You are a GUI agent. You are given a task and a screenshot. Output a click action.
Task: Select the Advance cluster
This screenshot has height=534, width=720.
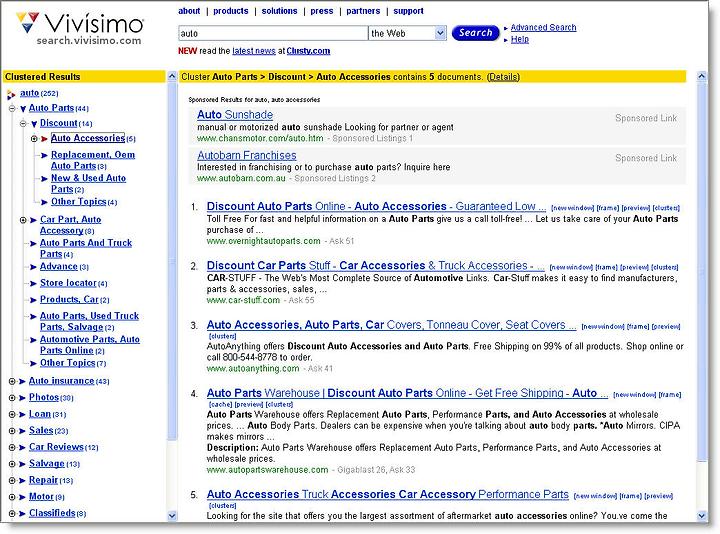(58, 266)
